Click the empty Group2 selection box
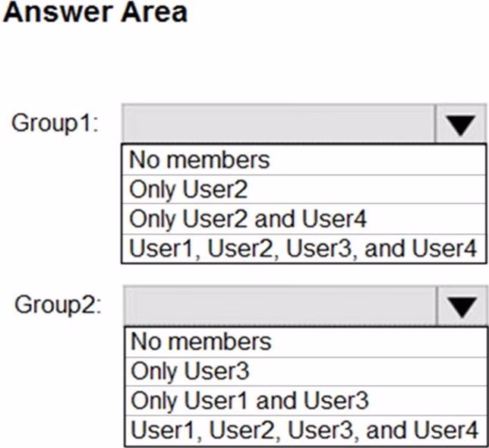The height and width of the screenshot is (448, 489). (x=279, y=306)
